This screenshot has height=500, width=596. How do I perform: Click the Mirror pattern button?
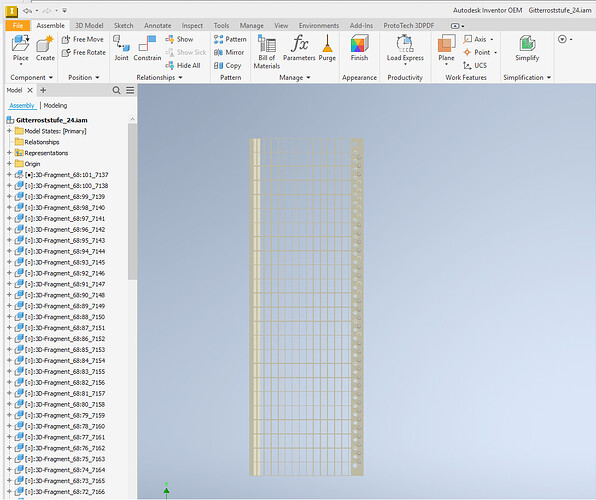coord(229,52)
